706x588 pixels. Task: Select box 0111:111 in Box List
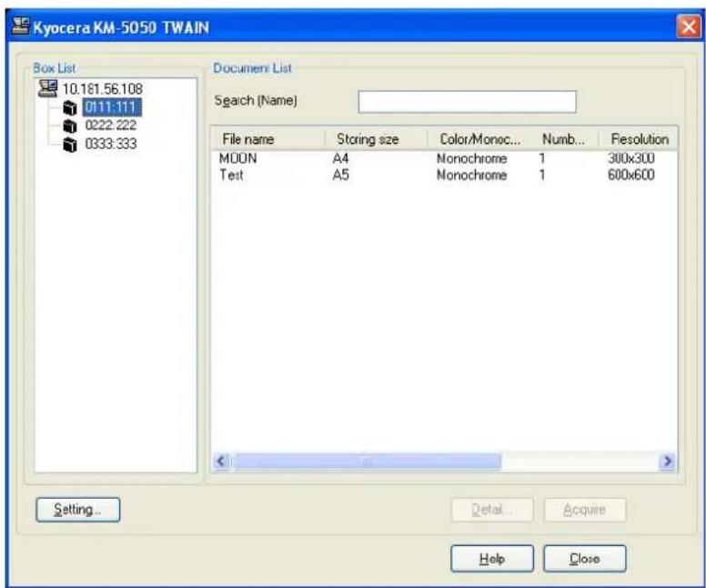(x=112, y=107)
